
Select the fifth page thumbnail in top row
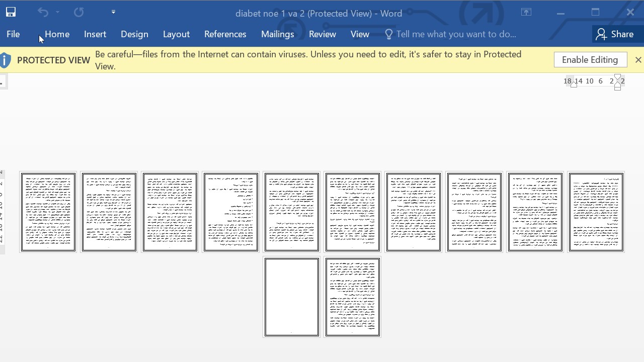point(292,212)
